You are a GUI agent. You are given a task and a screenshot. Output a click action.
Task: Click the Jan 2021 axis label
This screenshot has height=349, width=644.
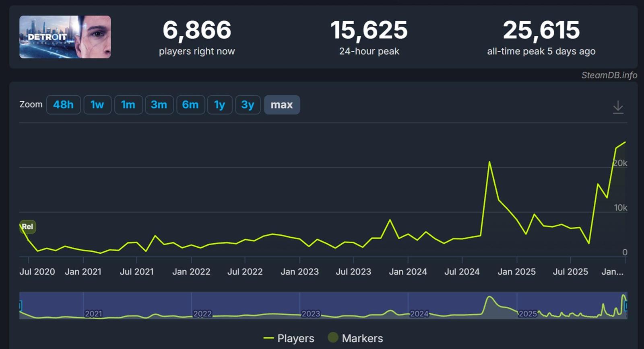coord(83,272)
